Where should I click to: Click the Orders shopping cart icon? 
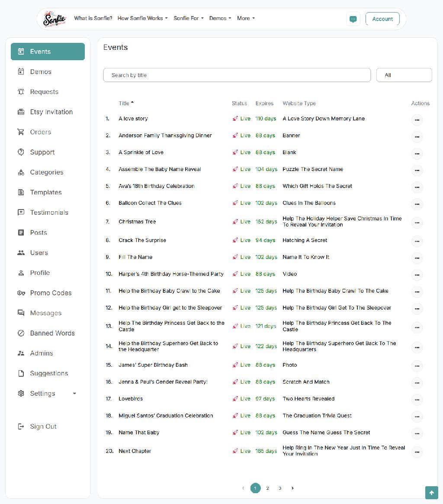tap(21, 132)
